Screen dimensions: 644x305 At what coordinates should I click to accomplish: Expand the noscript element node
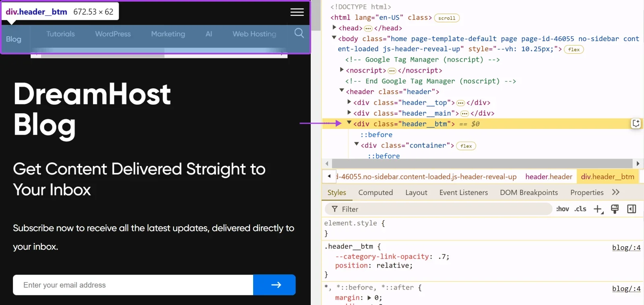pos(341,70)
